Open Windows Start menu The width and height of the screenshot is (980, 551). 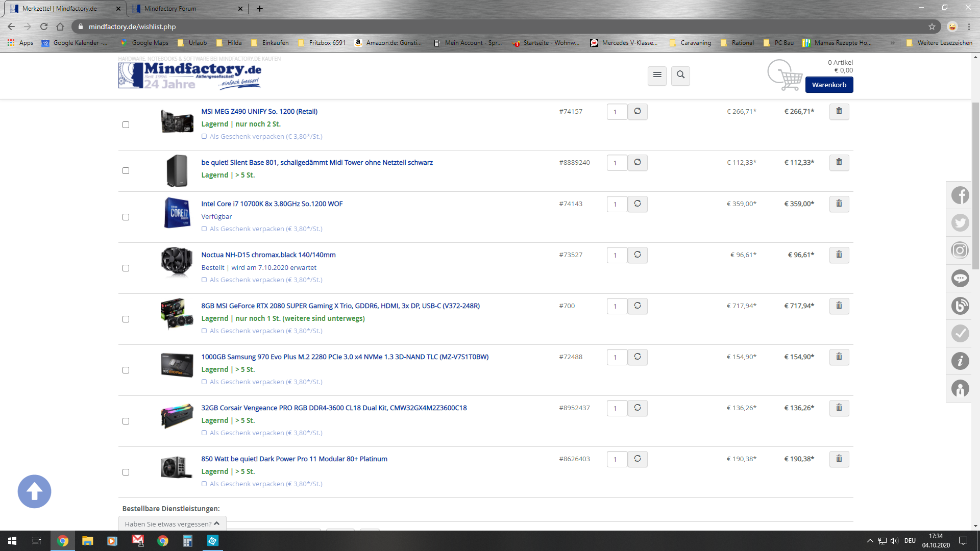(12, 541)
